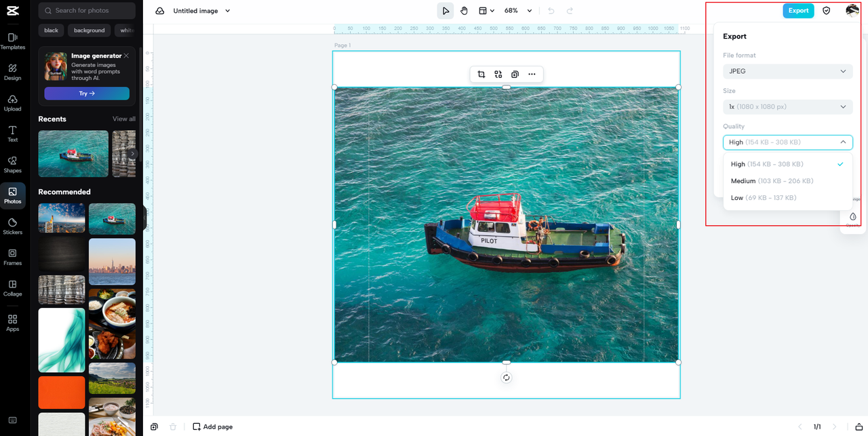Select the boat thumbnail under Recents
The width and height of the screenshot is (868, 436).
(x=73, y=154)
